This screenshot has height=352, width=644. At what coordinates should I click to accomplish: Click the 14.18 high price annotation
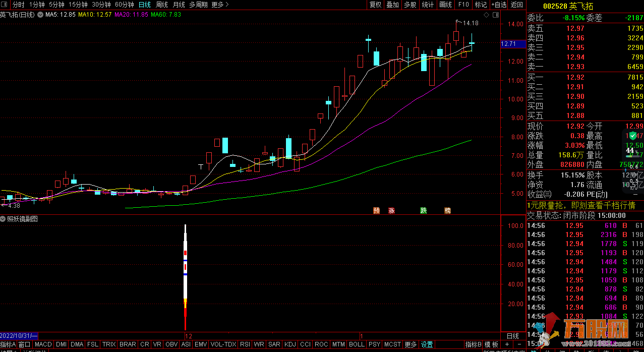pos(471,23)
